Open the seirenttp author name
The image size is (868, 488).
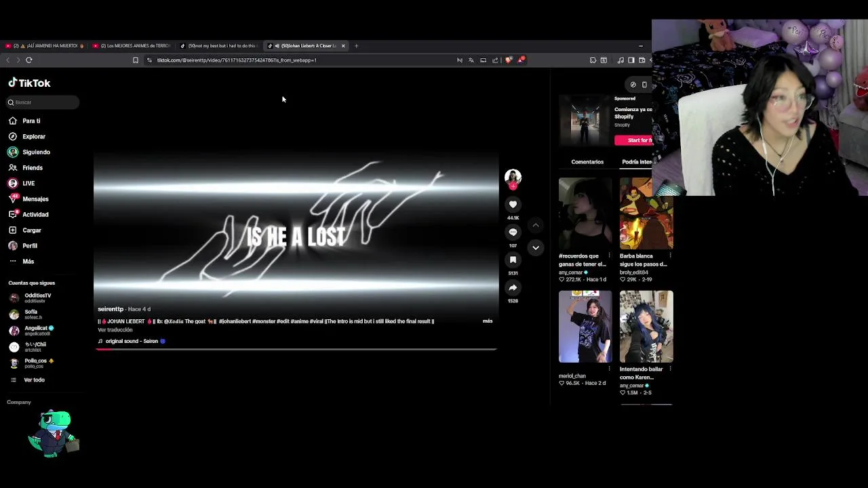click(111, 309)
